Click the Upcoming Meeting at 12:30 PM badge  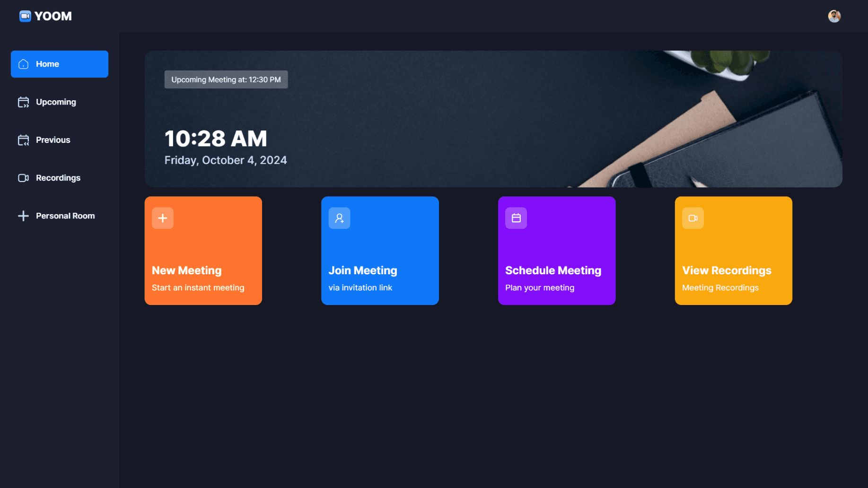[226, 79]
